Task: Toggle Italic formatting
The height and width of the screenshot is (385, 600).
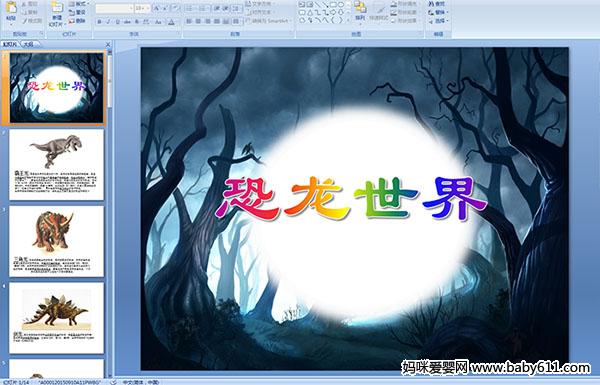Action: 109,22
